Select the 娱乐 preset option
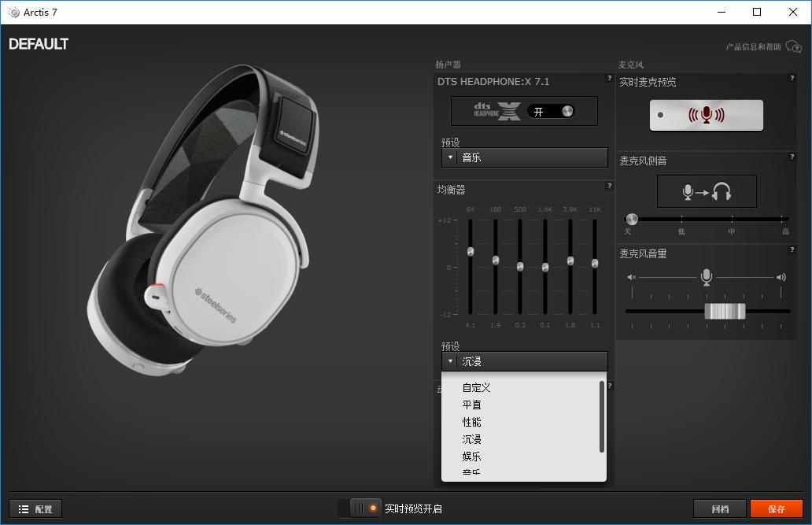The image size is (812, 525). pos(472,457)
